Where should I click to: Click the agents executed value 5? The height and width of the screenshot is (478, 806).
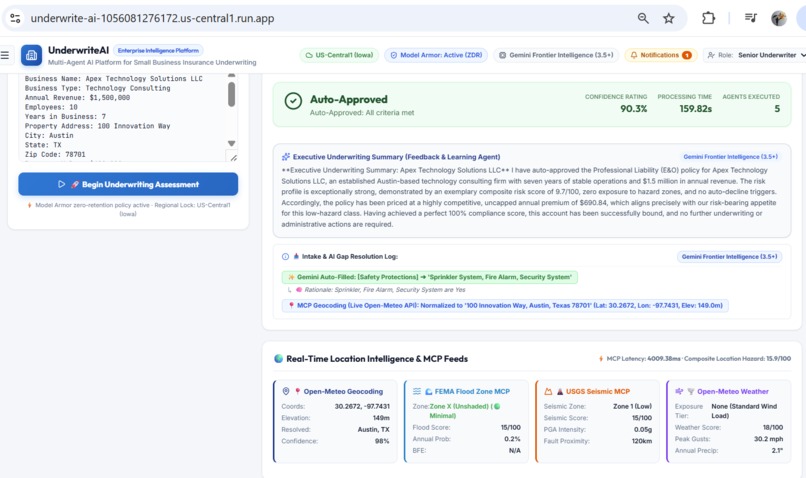click(777, 109)
